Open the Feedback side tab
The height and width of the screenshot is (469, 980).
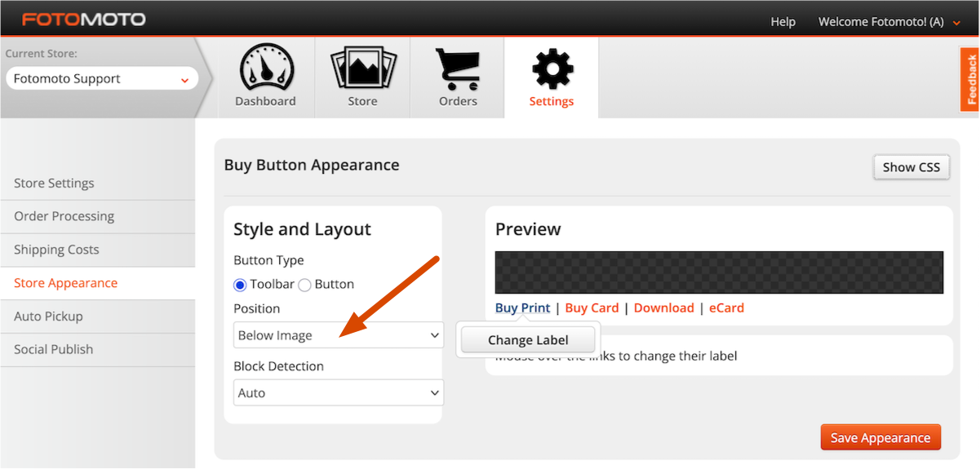pos(970,79)
